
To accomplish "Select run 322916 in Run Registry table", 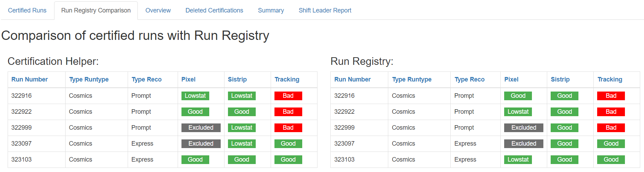I will coord(345,96).
